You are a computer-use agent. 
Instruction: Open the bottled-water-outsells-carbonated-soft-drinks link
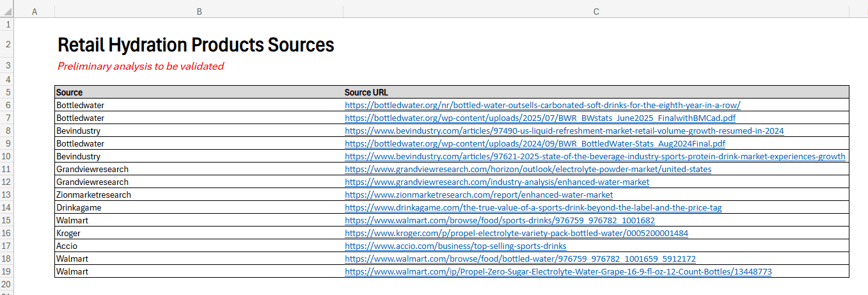542,105
